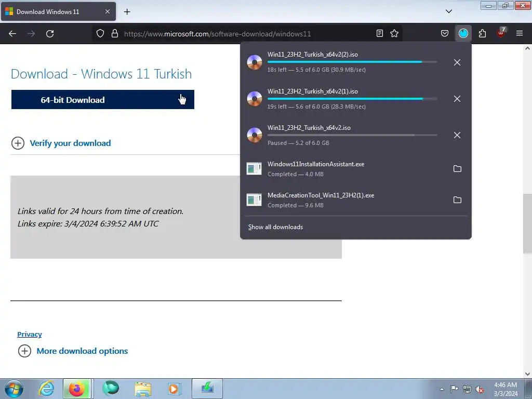
Task: Click progress bar of paused x64v2.iso
Action: tap(352, 135)
